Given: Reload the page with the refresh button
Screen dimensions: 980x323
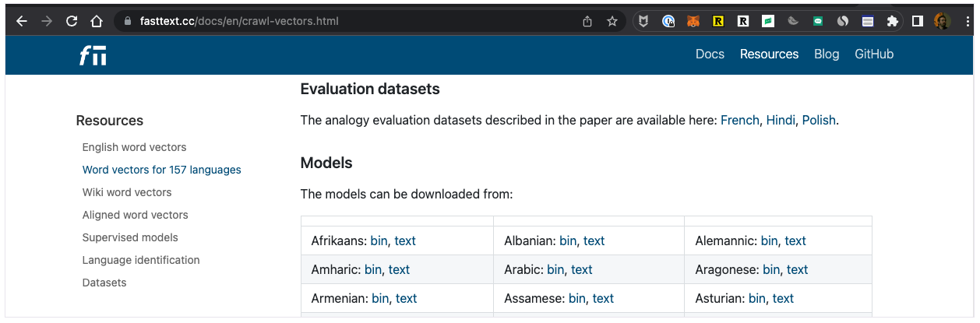Looking at the screenshot, I should pyautogui.click(x=72, y=22).
